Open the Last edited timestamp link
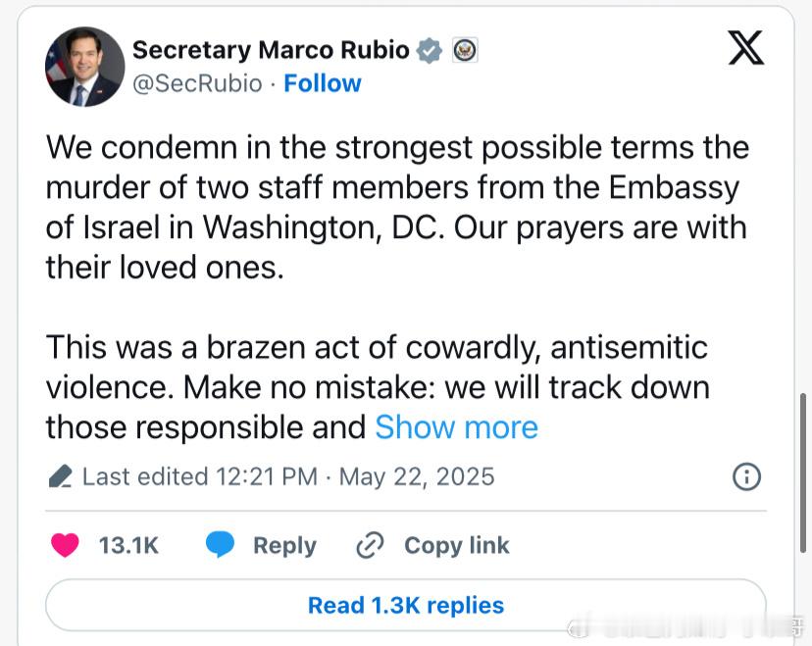The width and height of the screenshot is (812, 646). [288, 476]
